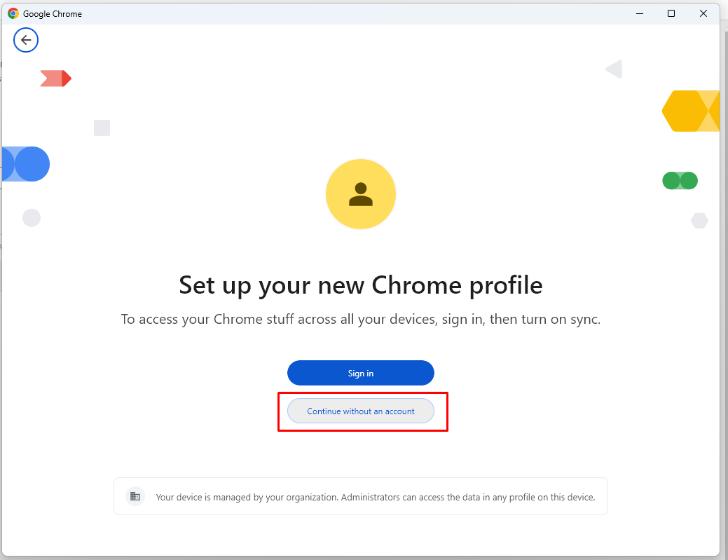Maximize the Google Chrome window
This screenshot has width=728, height=560.
click(671, 13)
